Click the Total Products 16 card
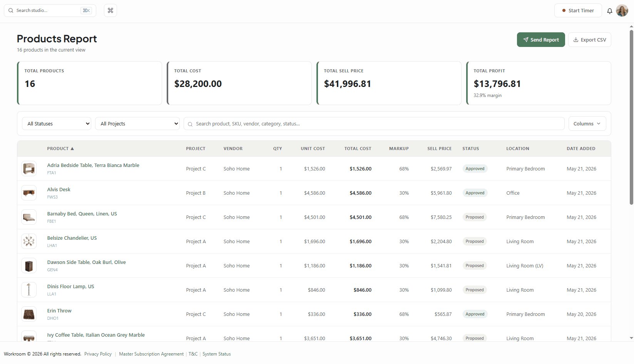634x364 pixels. [89, 83]
